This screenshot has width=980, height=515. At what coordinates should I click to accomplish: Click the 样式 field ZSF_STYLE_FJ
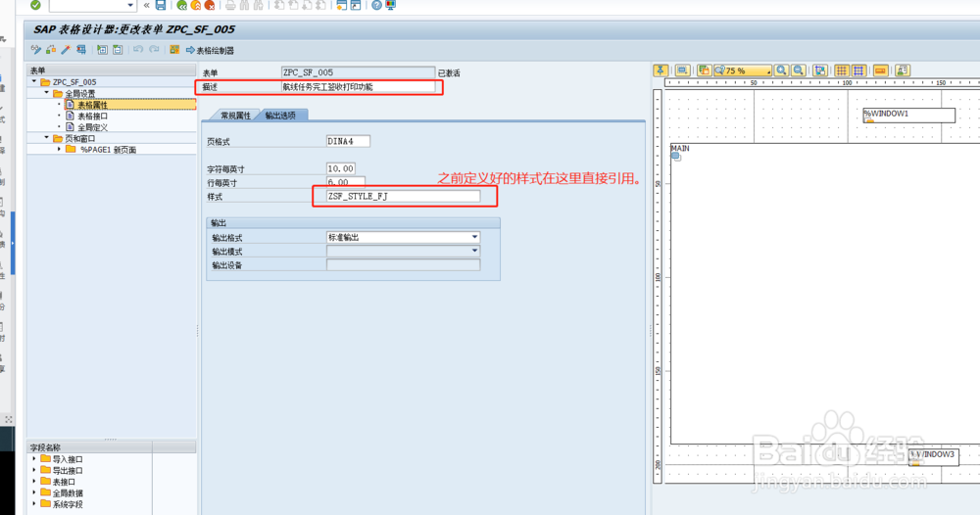pos(403,196)
